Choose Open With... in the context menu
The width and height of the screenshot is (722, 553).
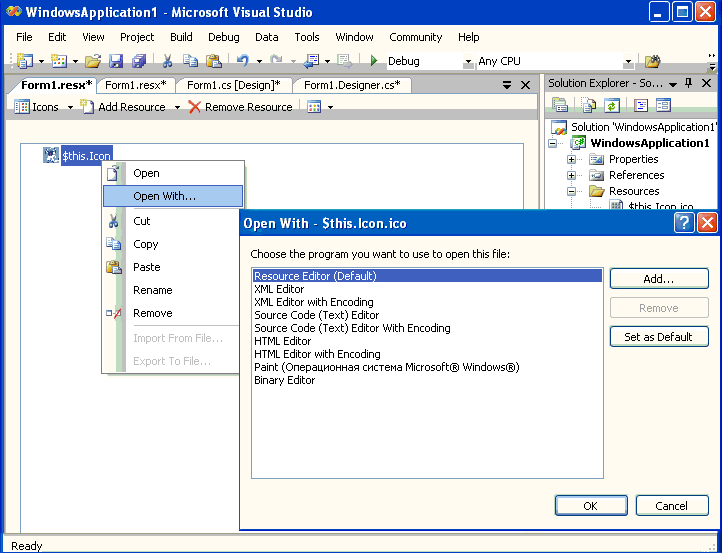tap(172, 196)
